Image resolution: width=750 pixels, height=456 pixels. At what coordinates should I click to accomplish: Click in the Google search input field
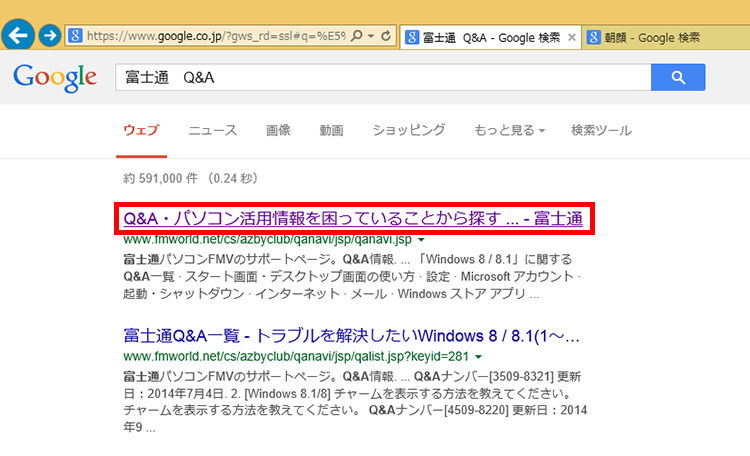[x=380, y=77]
